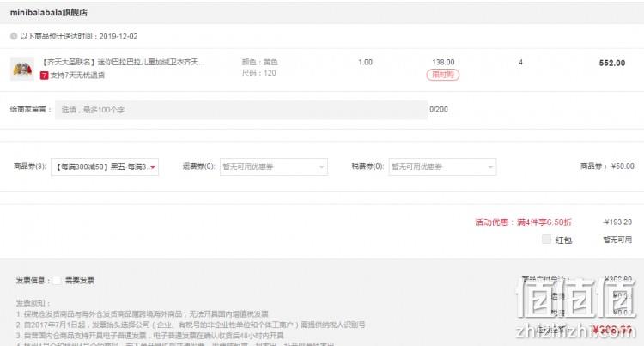Check the 红包 checkbox
Image resolution: width=644 pixels, height=346 pixels.
point(546,240)
